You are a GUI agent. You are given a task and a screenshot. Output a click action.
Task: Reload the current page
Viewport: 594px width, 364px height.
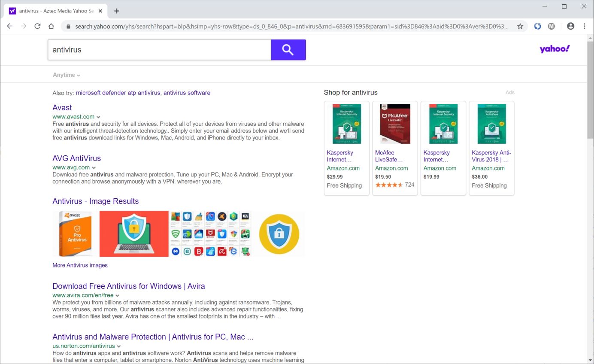tap(37, 26)
